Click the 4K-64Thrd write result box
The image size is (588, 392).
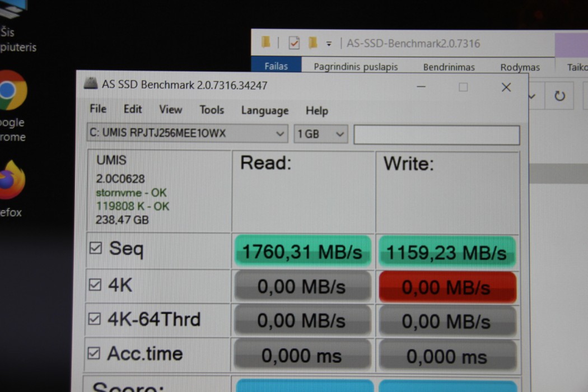point(447,321)
